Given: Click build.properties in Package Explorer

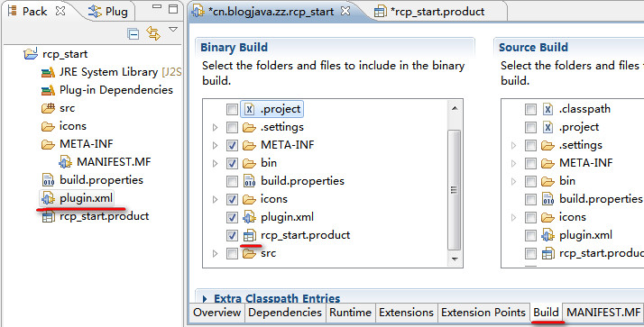Looking at the screenshot, I should coord(101,180).
